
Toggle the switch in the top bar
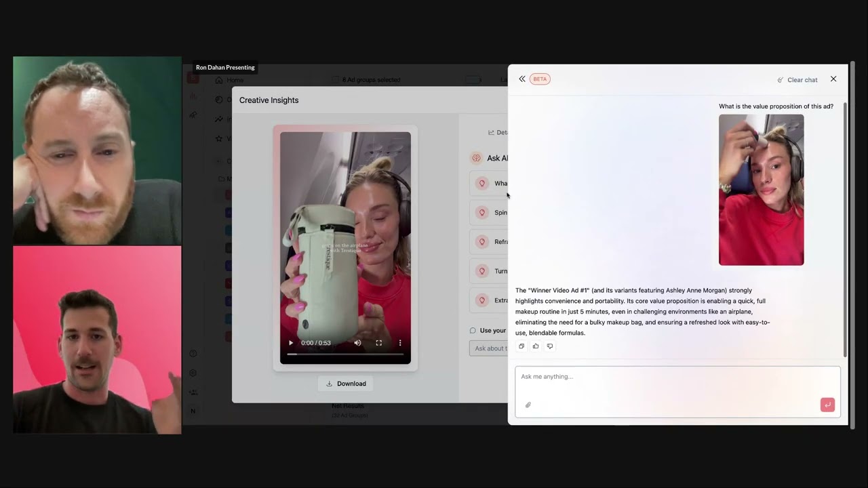pos(473,80)
